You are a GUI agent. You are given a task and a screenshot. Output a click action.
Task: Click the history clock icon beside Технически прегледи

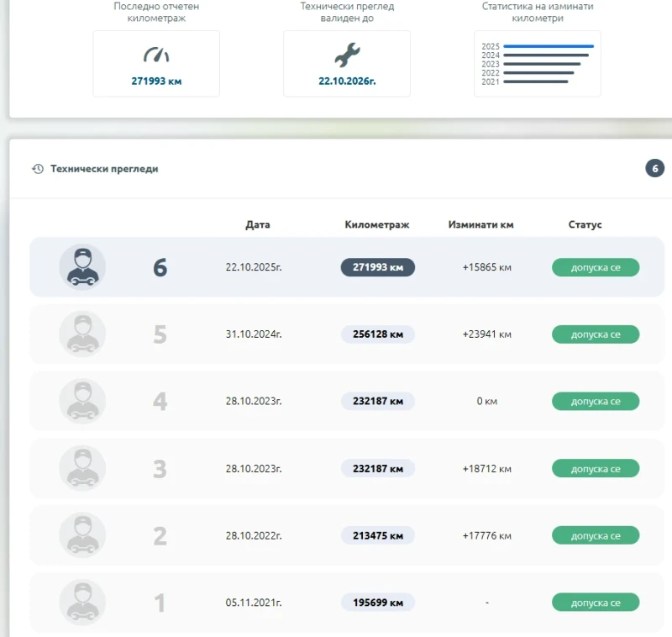pos(38,169)
